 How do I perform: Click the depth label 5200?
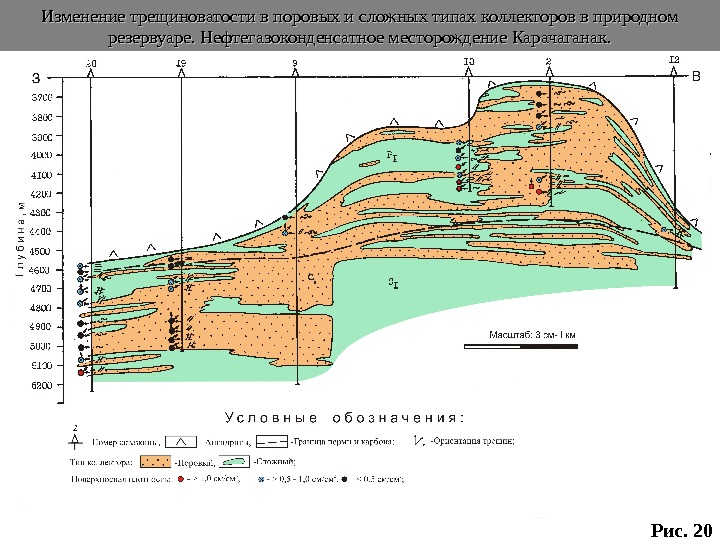coord(41,385)
